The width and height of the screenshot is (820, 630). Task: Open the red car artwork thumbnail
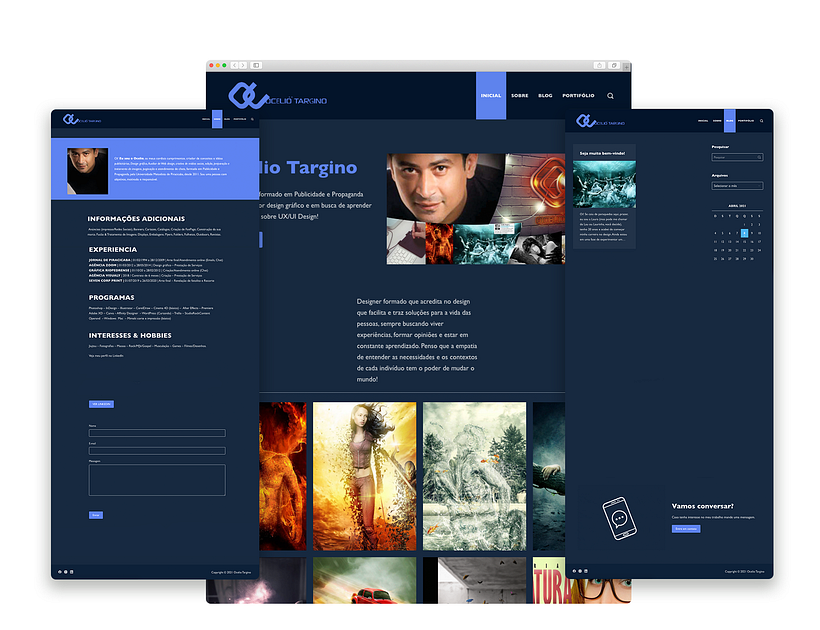365,580
